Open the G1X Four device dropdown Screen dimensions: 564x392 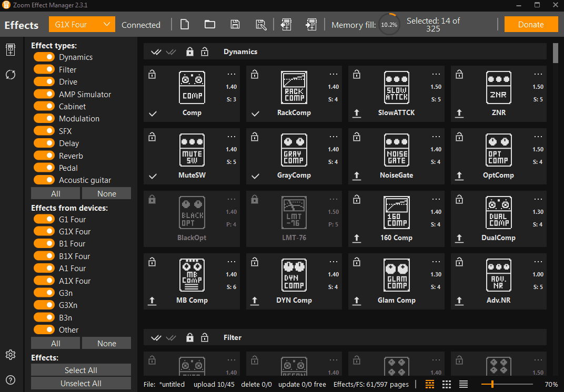click(x=82, y=24)
